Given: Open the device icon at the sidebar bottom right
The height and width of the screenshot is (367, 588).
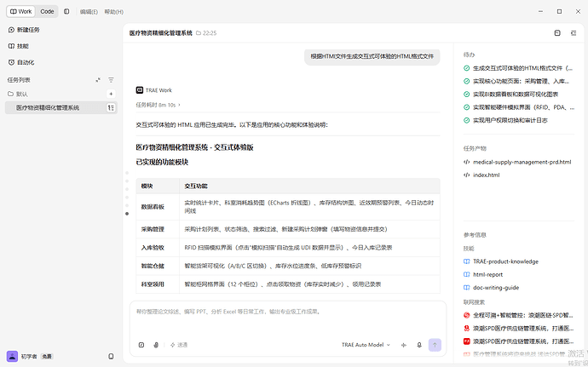Looking at the screenshot, I should coord(111,356).
